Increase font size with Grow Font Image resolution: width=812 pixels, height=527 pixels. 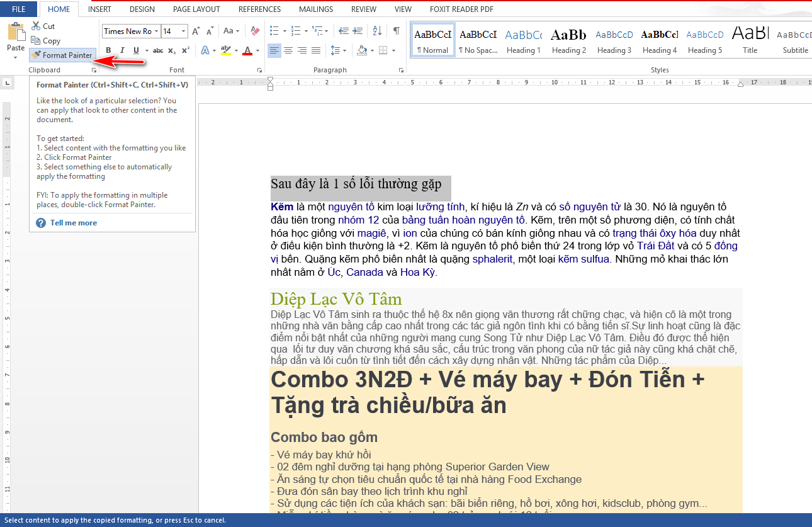pos(196,31)
